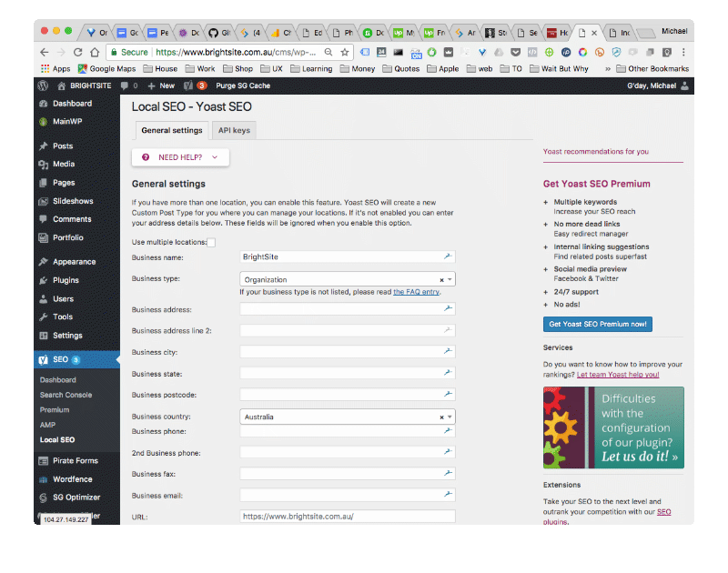Open Learning bookmarks folder

pos(311,68)
